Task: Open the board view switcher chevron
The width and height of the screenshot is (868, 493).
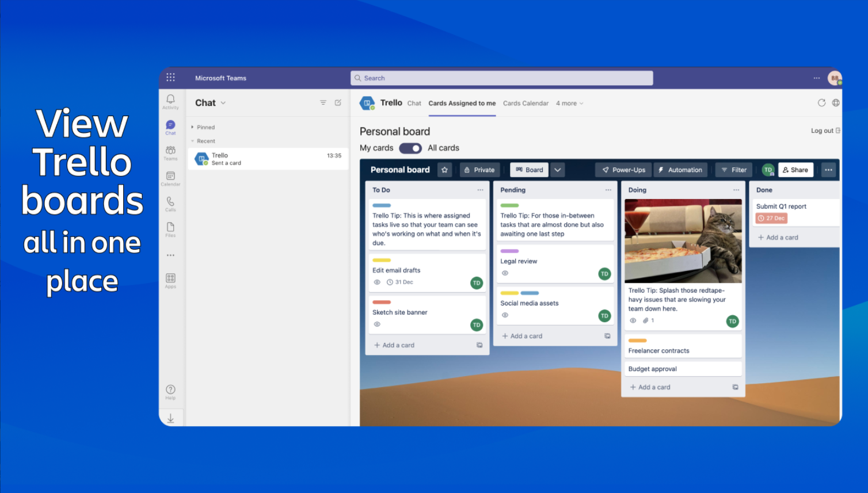Action: (x=557, y=170)
